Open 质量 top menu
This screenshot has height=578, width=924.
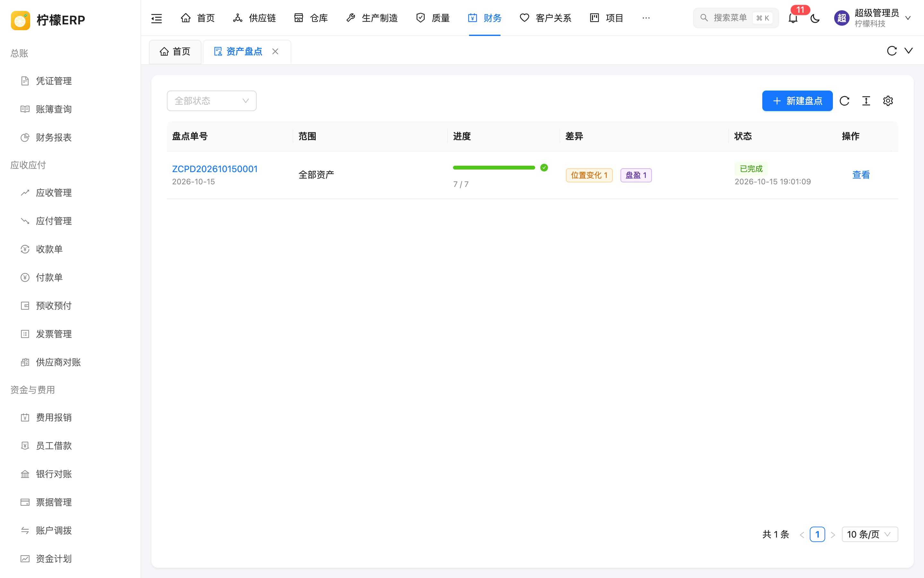433,18
